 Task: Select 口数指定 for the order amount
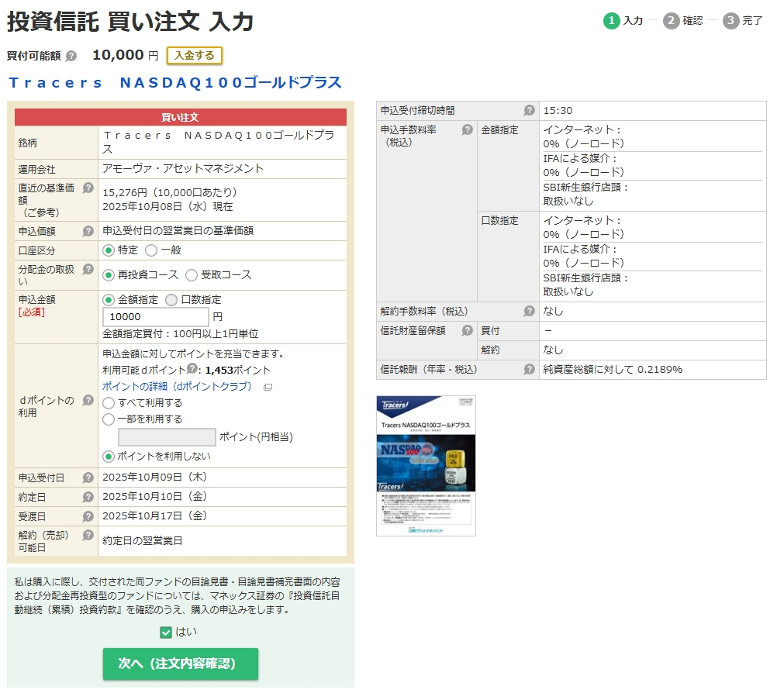[x=169, y=300]
